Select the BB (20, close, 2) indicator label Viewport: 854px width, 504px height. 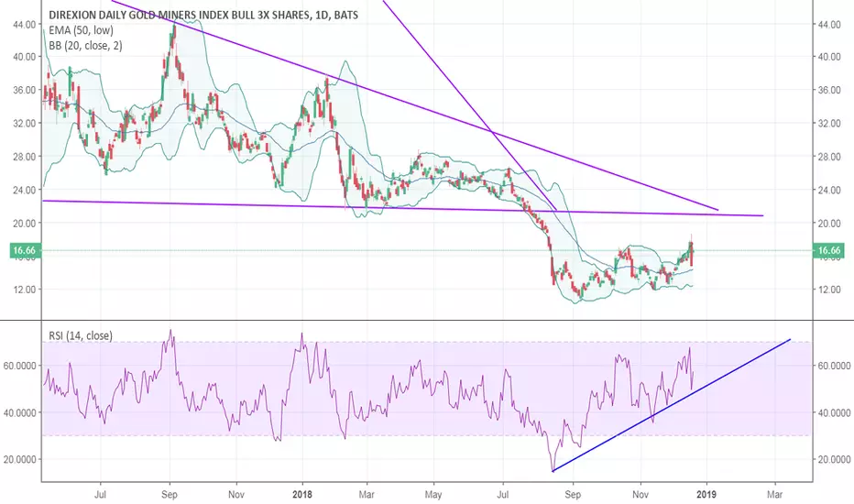point(85,46)
